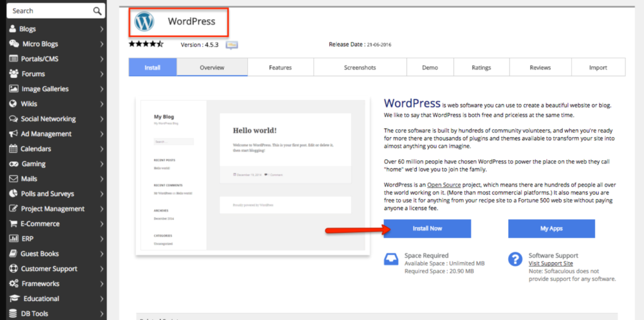Expand the DB Tools chevron
This screenshot has width=644, height=320.
[101, 314]
